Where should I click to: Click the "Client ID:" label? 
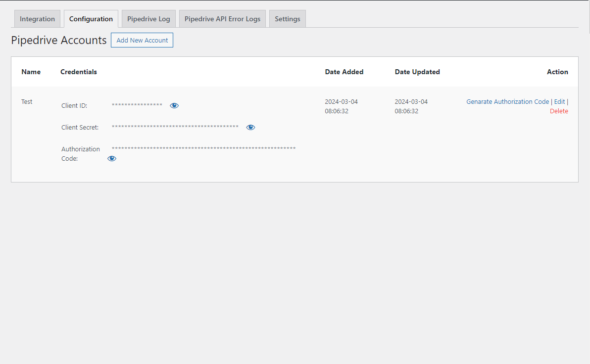point(74,106)
